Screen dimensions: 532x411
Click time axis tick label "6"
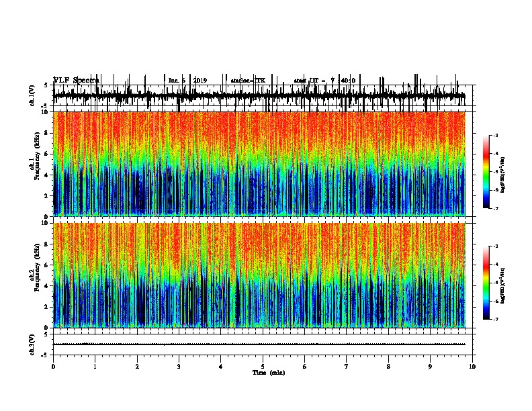[x=305, y=367]
